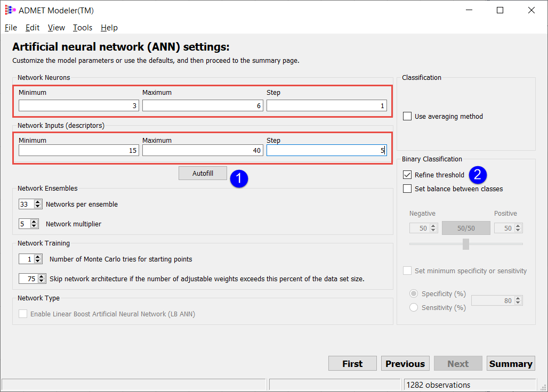548x392 pixels.
Task: Click the Network Neurons Step field
Action: pos(326,105)
